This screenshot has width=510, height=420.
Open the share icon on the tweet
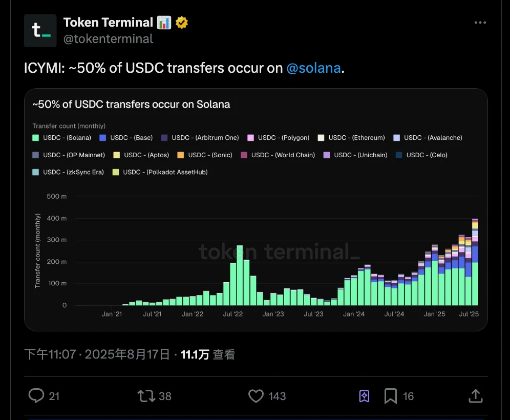(x=475, y=396)
